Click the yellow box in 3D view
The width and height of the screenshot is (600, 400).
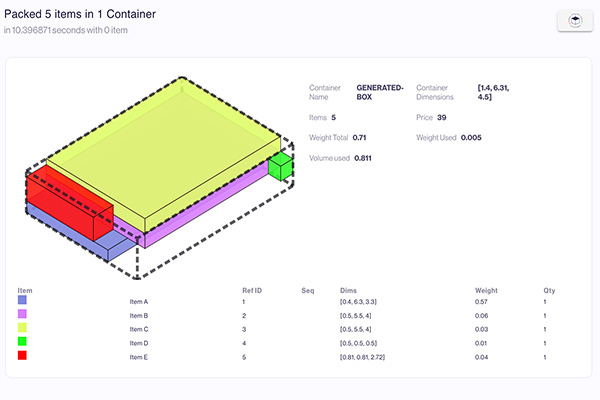(165, 153)
